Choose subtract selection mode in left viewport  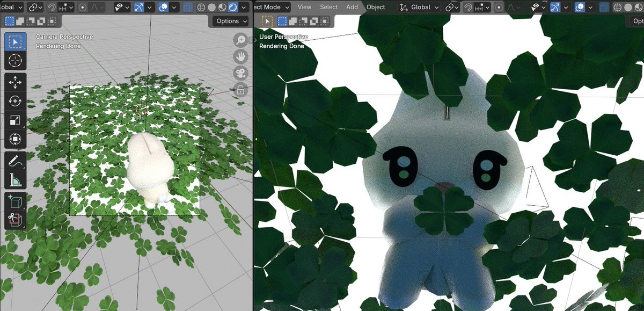coord(31,21)
